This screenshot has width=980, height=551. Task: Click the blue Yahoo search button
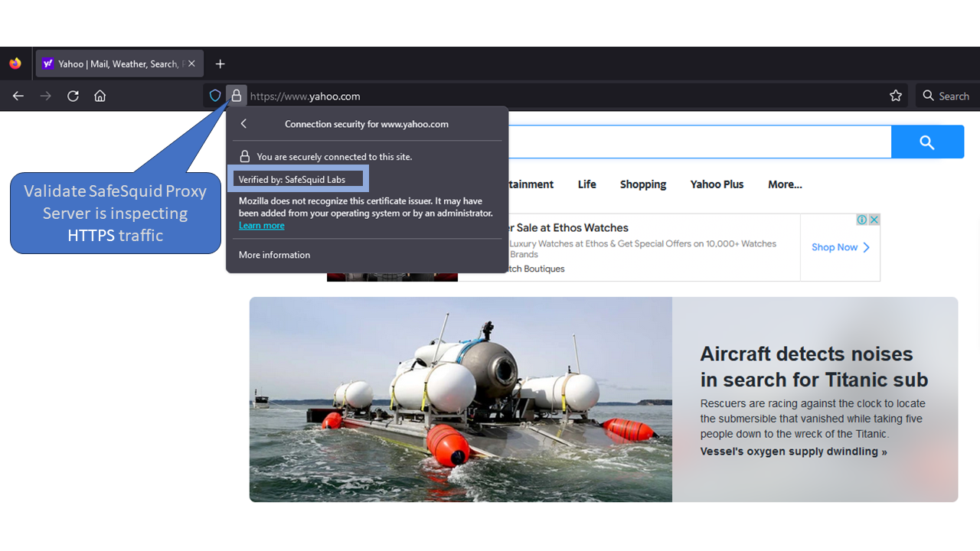pyautogui.click(x=927, y=142)
